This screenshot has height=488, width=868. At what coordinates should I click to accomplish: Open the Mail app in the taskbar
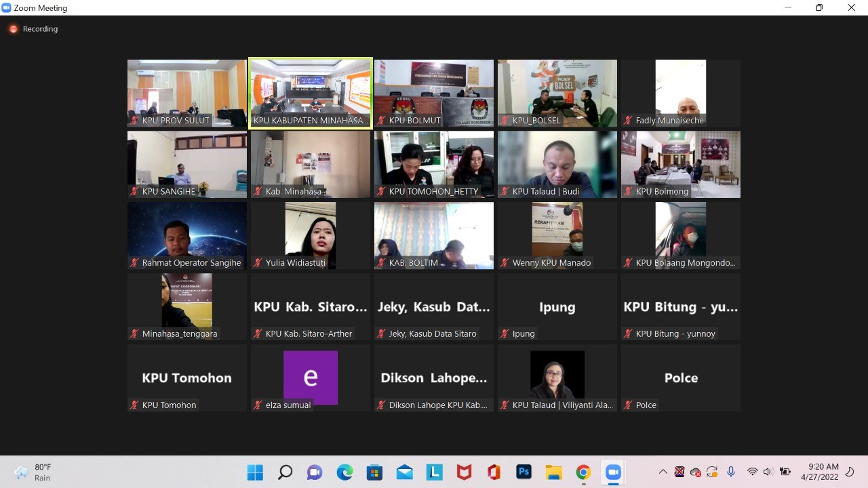click(x=404, y=472)
